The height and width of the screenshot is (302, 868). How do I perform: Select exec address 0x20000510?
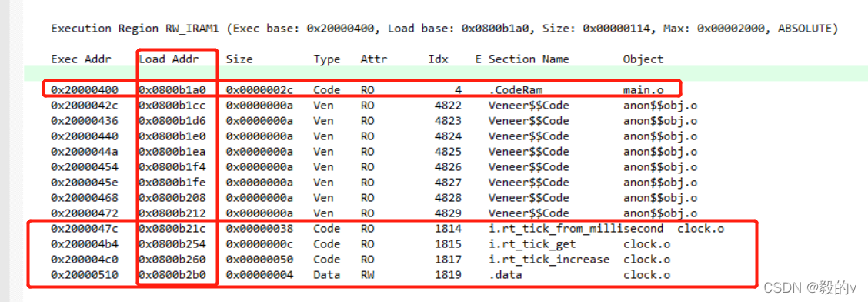click(x=85, y=275)
